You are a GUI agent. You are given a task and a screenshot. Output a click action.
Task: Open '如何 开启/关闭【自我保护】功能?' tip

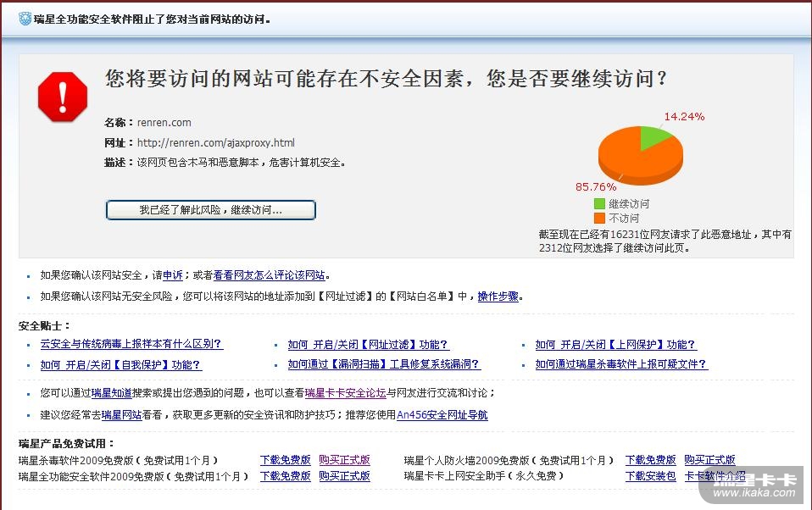coord(121,365)
